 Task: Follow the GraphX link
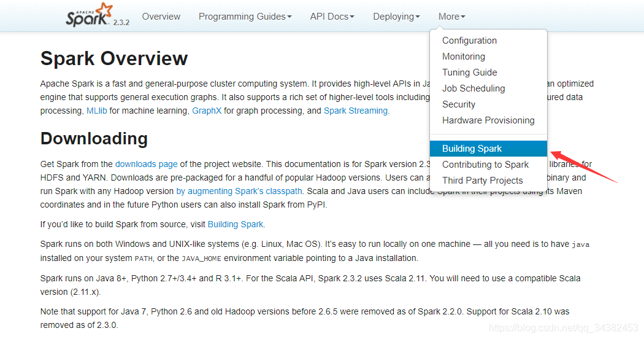[x=207, y=111]
